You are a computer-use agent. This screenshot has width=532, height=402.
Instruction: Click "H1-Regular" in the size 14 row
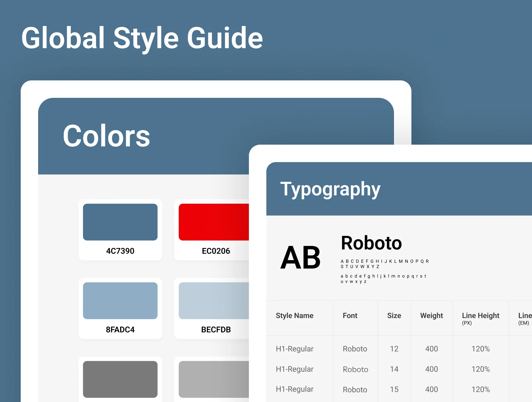(x=295, y=369)
